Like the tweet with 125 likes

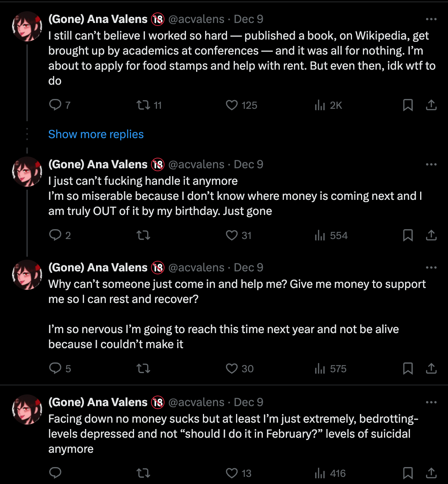click(x=232, y=105)
